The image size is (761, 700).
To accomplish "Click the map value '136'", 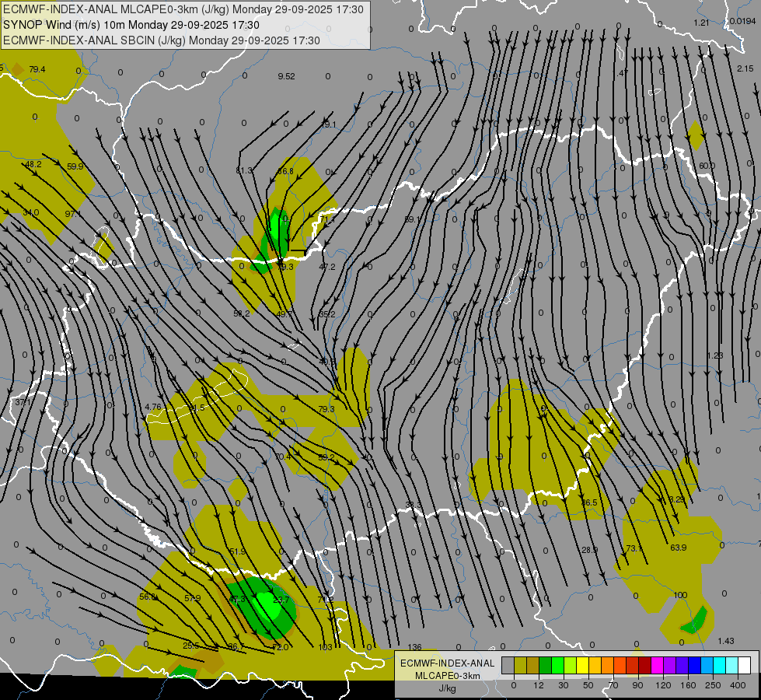I will click(x=415, y=647).
